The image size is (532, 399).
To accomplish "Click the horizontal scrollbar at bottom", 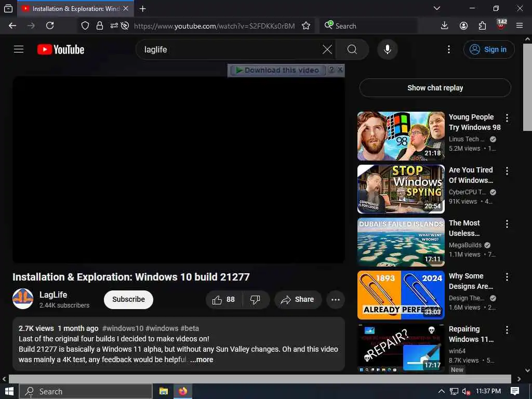I will click(260, 379).
